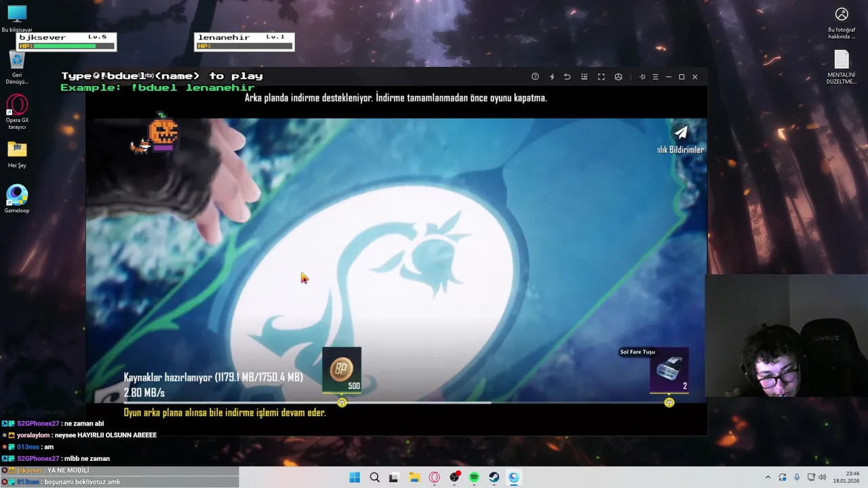Open 'Bu bilgisayar' desktop icon
The image size is (868, 488).
tap(17, 18)
